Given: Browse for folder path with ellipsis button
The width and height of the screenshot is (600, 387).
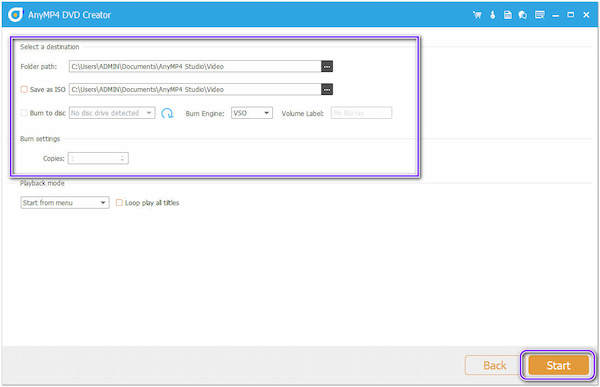Looking at the screenshot, I should pyautogui.click(x=327, y=66).
